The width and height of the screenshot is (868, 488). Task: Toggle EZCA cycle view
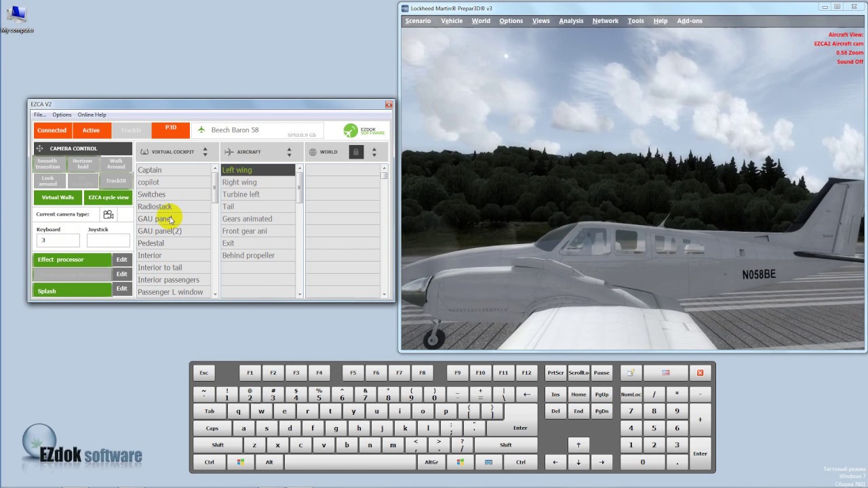108,197
